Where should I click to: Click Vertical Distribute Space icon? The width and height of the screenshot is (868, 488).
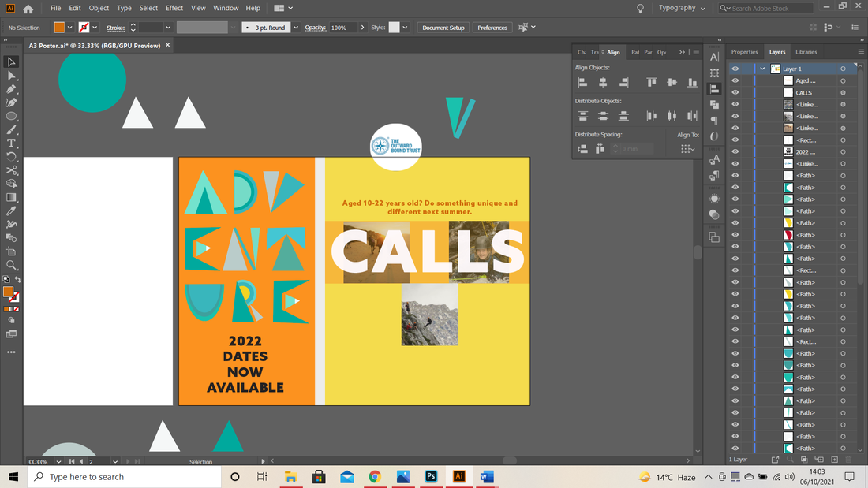(x=582, y=149)
